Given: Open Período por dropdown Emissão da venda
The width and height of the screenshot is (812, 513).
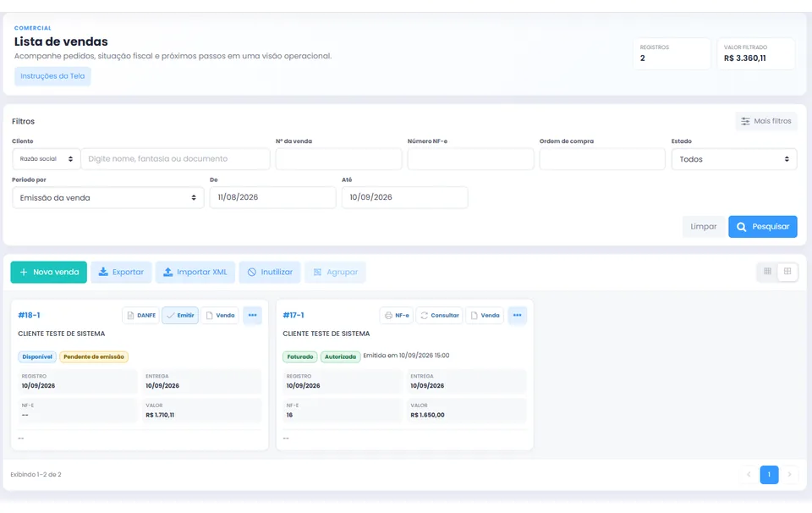Looking at the screenshot, I should click(107, 197).
